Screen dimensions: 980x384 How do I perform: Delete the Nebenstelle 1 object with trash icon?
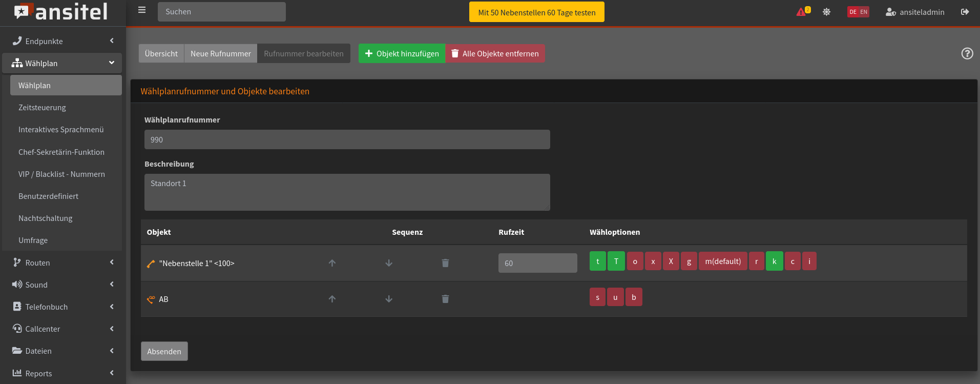(x=445, y=263)
